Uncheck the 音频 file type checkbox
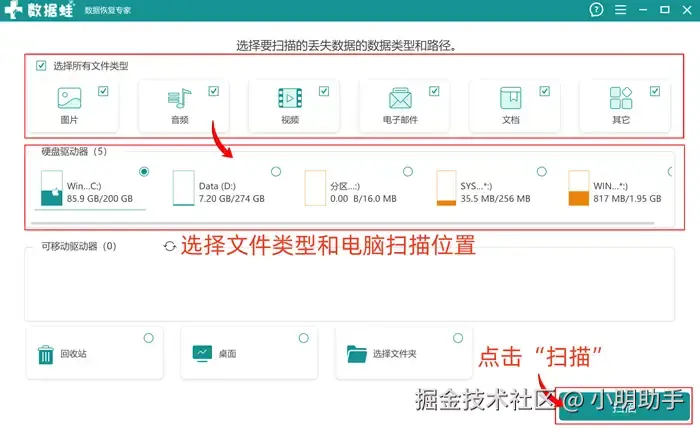Image resolution: width=700 pixels, height=428 pixels. click(x=213, y=91)
